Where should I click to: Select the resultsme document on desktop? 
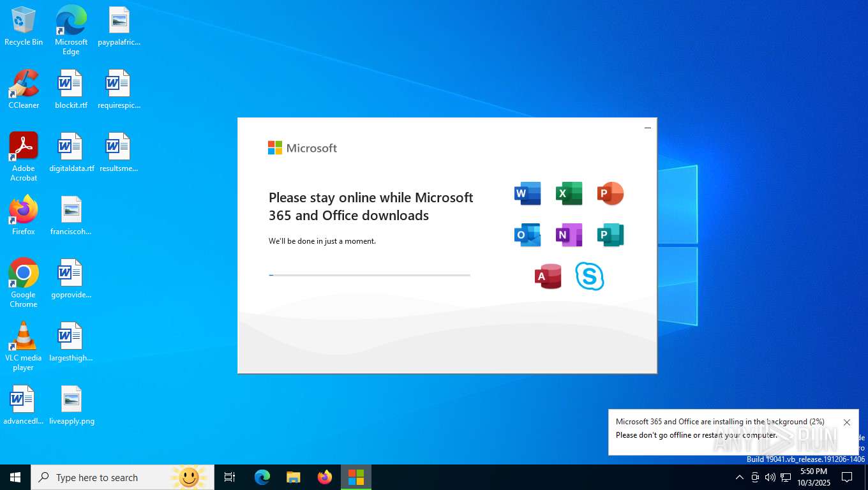[119, 152]
